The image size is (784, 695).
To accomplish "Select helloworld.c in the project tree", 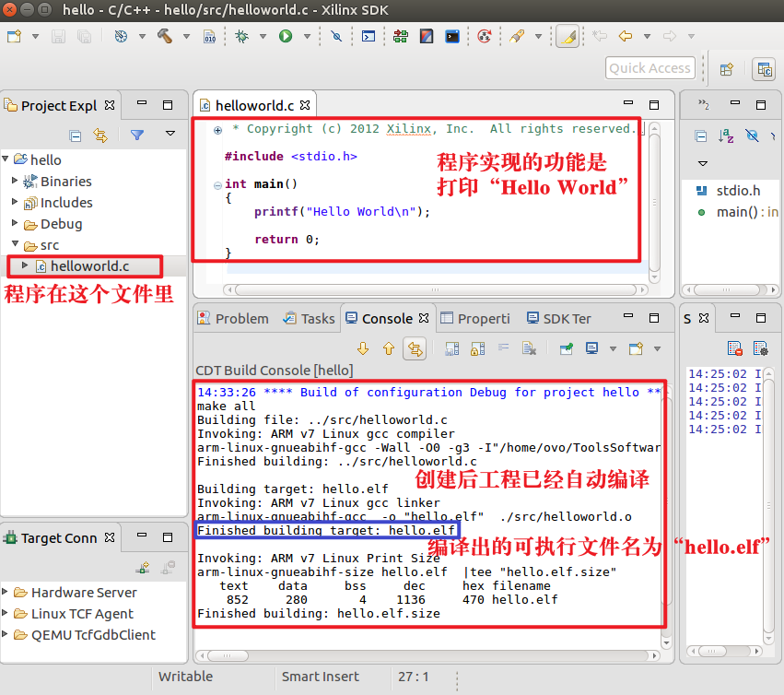I will [x=89, y=266].
